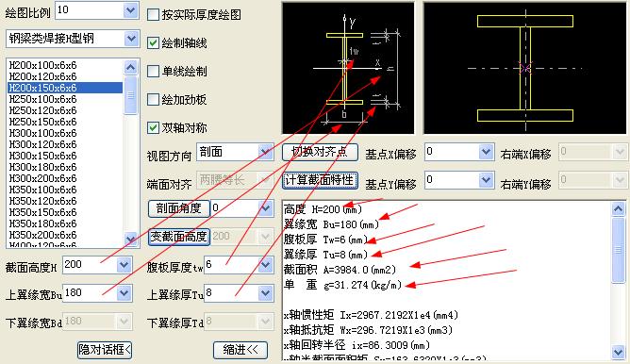This screenshot has height=364, width=630.
Task: Open the 上翼缘宽Bu dropdown
Action: 124,293
